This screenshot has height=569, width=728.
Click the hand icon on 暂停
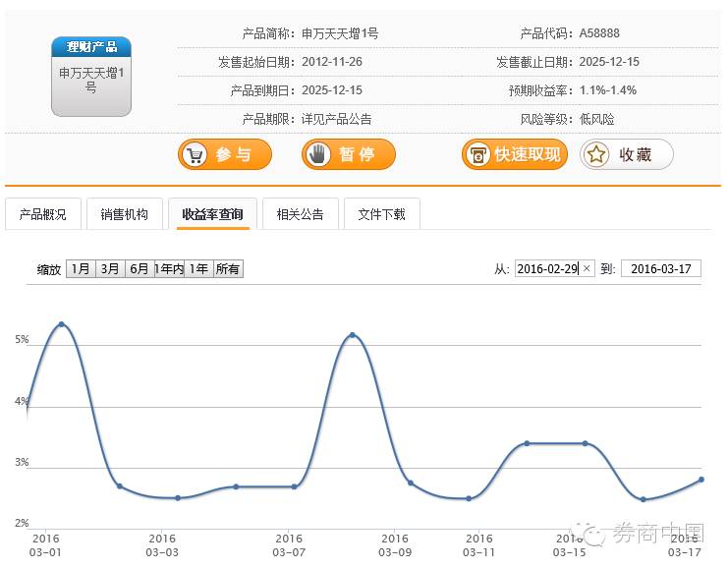tap(318, 154)
